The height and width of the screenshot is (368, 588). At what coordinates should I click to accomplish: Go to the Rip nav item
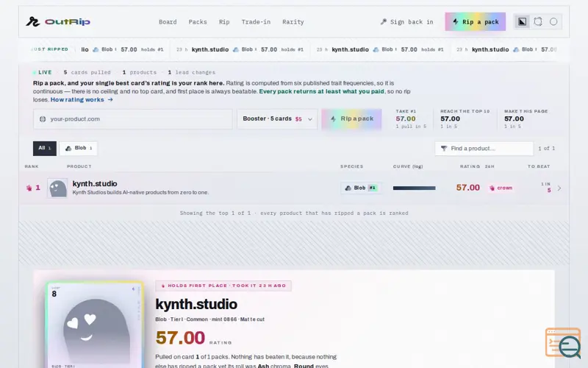[x=224, y=22]
